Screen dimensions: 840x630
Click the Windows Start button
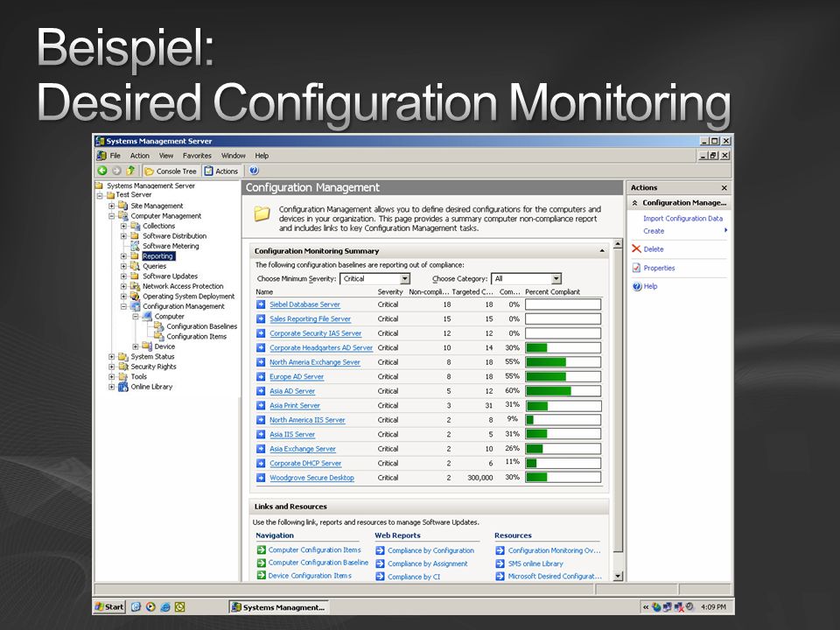click(x=109, y=607)
